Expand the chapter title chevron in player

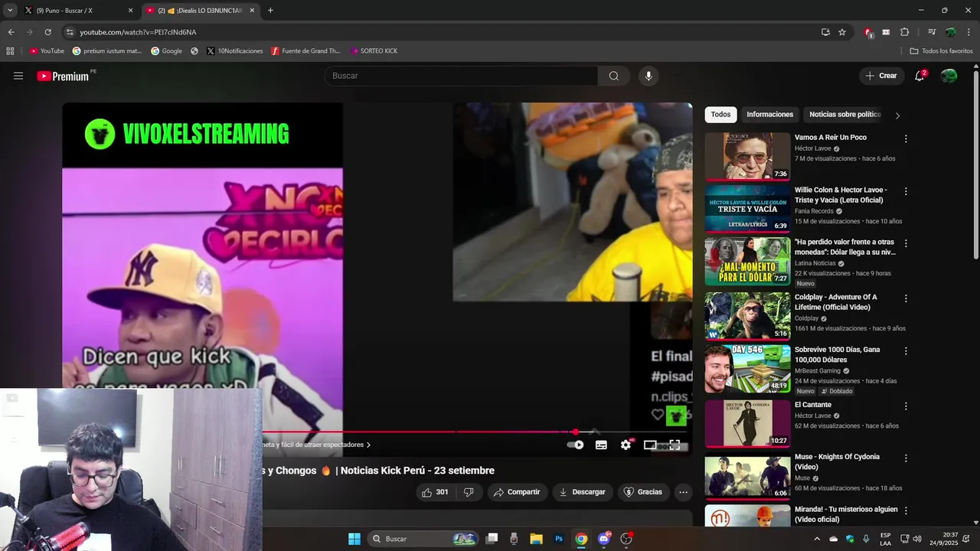pyautogui.click(x=368, y=445)
